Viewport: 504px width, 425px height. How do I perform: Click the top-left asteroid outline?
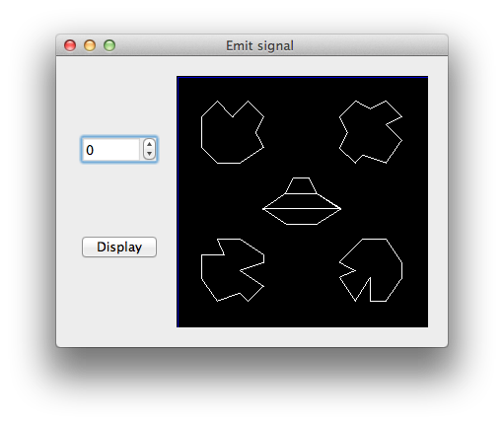click(232, 132)
